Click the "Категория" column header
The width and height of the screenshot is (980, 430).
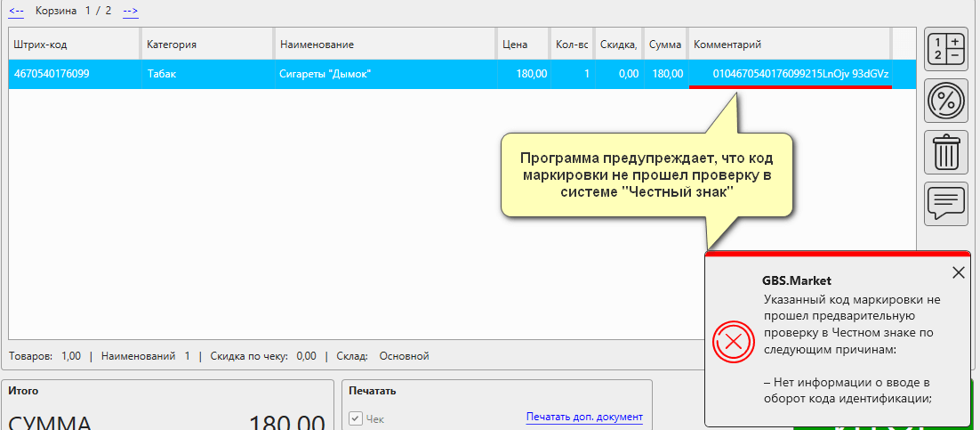[x=206, y=45]
